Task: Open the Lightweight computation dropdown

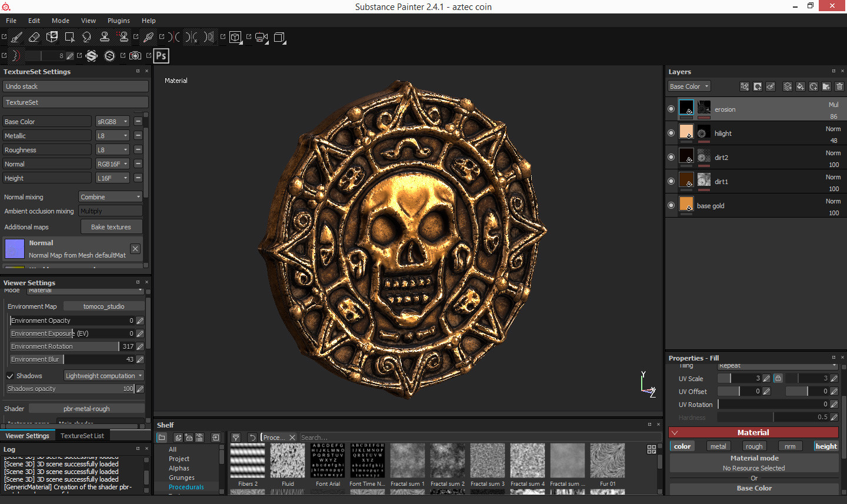Action: (x=104, y=376)
